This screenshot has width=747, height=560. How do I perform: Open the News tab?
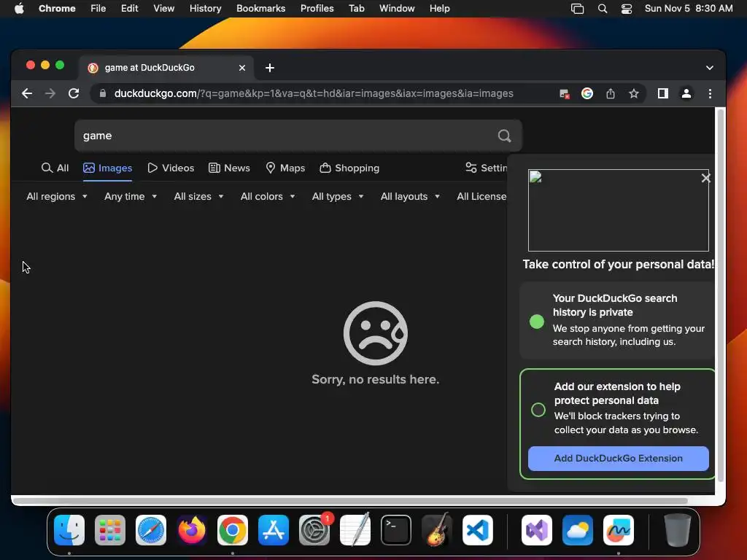coord(229,168)
